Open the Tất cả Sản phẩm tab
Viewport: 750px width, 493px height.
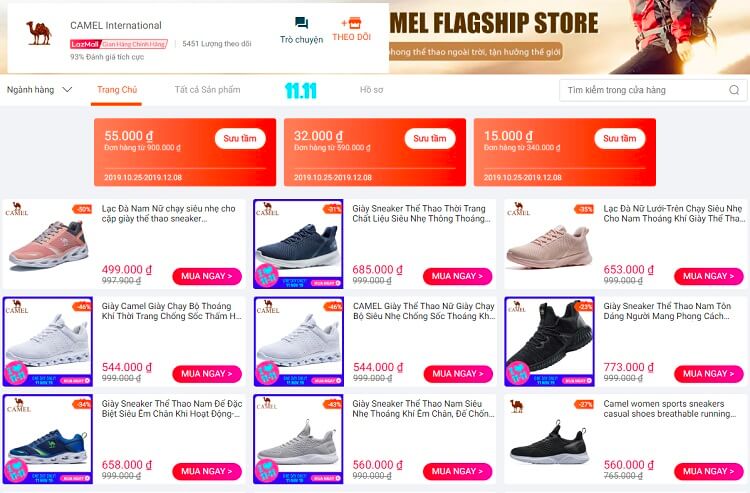click(207, 89)
